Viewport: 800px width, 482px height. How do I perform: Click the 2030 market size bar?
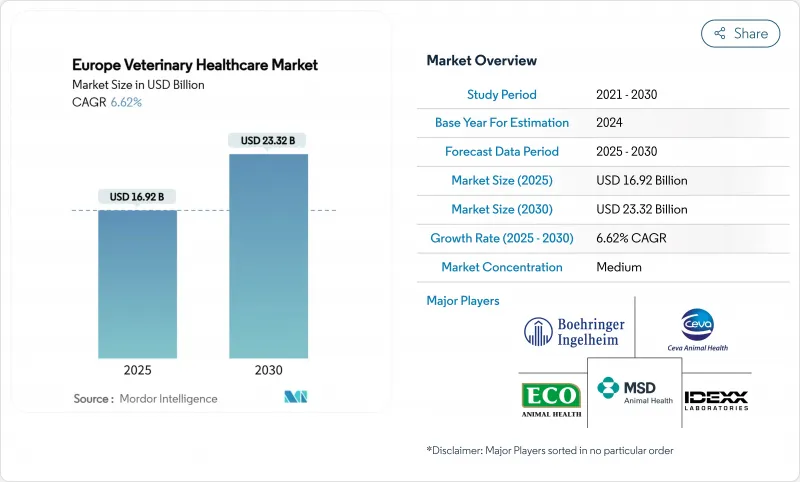click(x=268, y=255)
